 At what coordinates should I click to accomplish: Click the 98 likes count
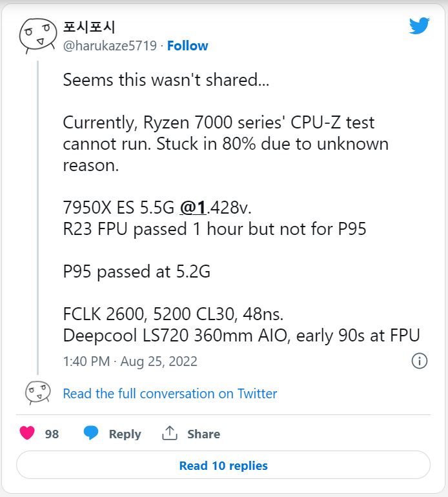(52, 434)
